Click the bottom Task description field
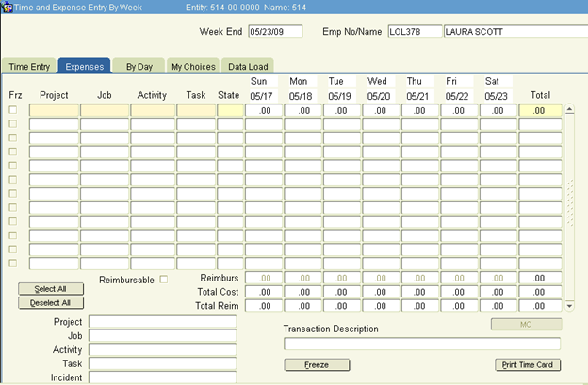588x385 pixels. 162,363
